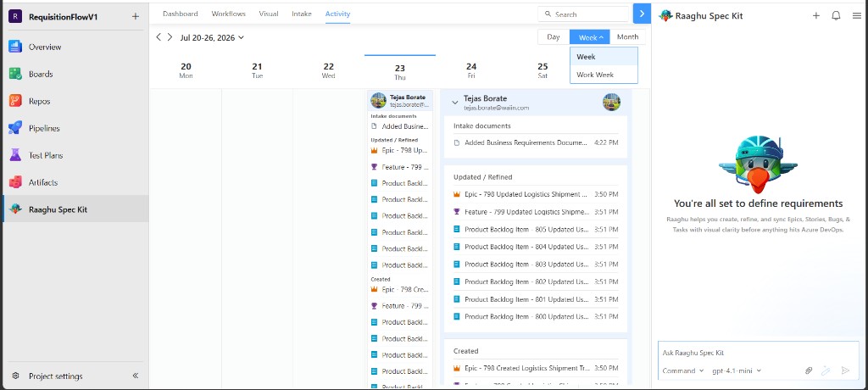
Task: Open Test Plans flask icon
Action: click(15, 155)
